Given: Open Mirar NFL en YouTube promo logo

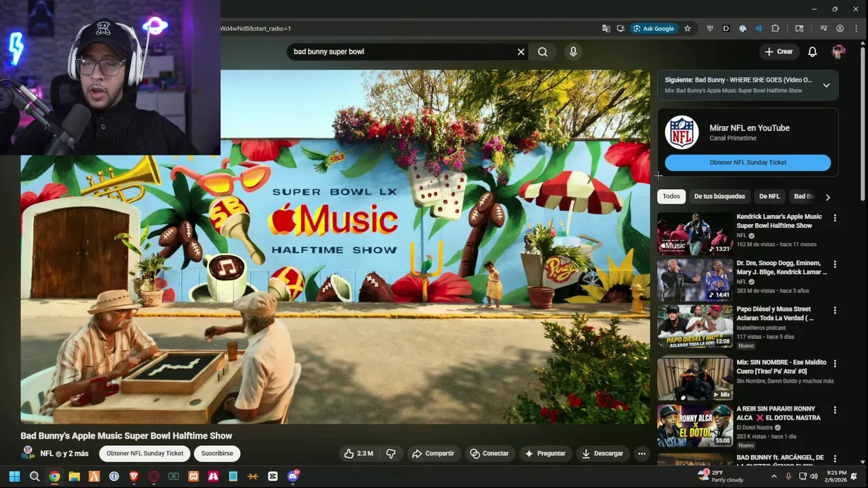Looking at the screenshot, I should [682, 132].
